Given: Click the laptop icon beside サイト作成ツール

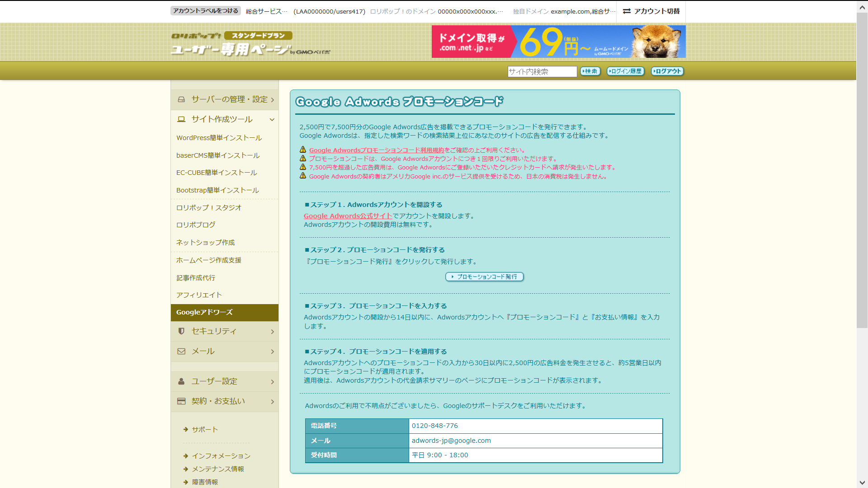Looking at the screenshot, I should (181, 119).
